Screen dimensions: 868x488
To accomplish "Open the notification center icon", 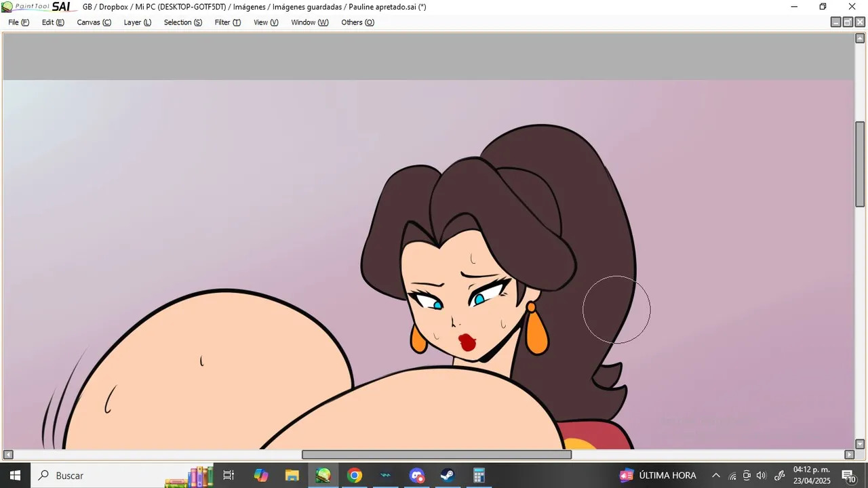I will click(x=848, y=476).
